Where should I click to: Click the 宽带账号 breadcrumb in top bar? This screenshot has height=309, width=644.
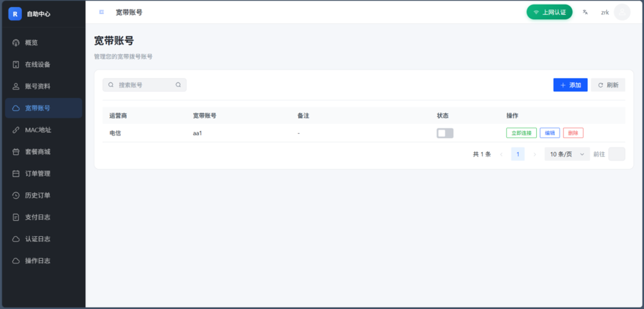pos(129,13)
